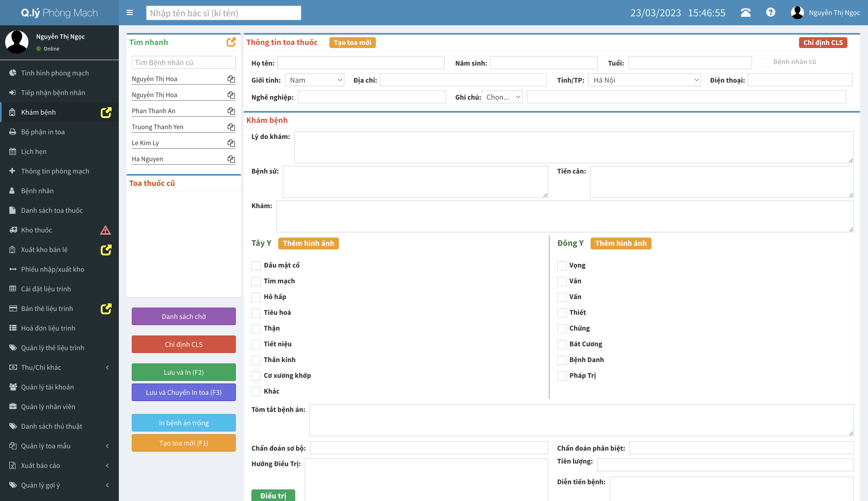Click the Quản lý nhân viên briefcase icon

[13, 406]
